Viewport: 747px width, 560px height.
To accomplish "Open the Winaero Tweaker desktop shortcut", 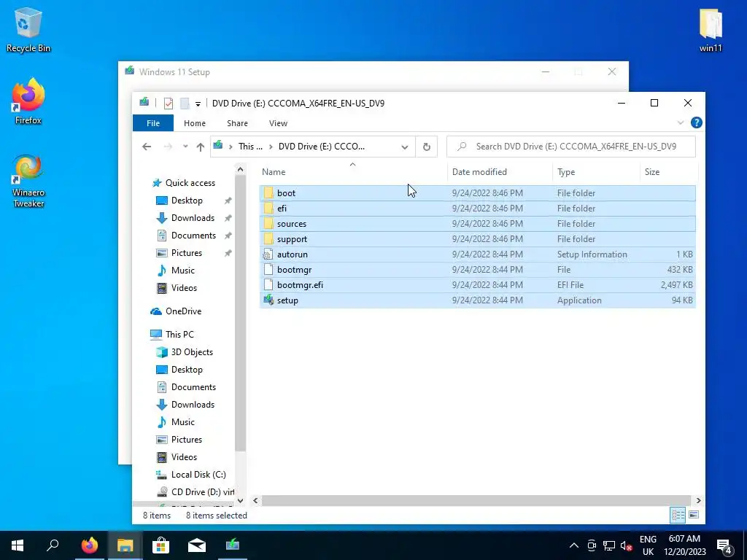I will [28, 181].
